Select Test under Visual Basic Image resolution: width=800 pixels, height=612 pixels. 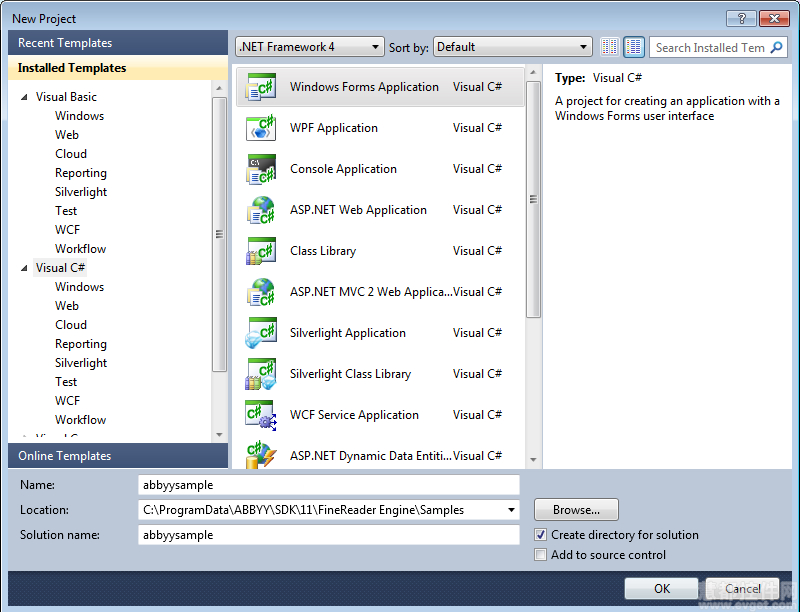pos(66,211)
